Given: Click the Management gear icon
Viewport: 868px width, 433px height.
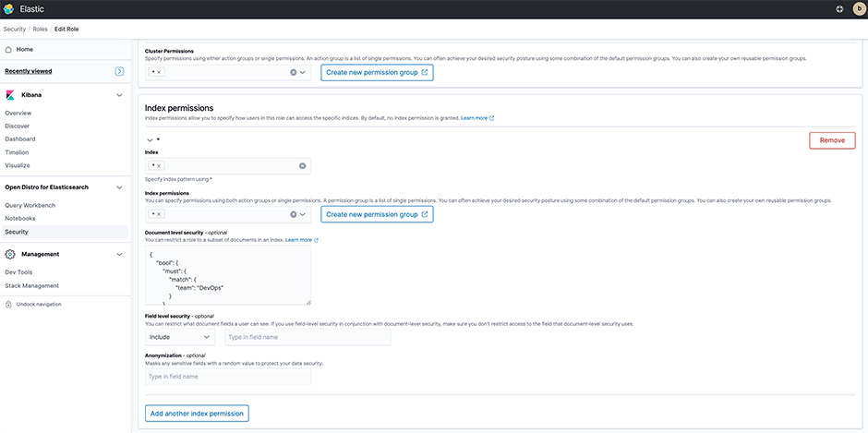Looking at the screenshot, I should (x=9, y=254).
